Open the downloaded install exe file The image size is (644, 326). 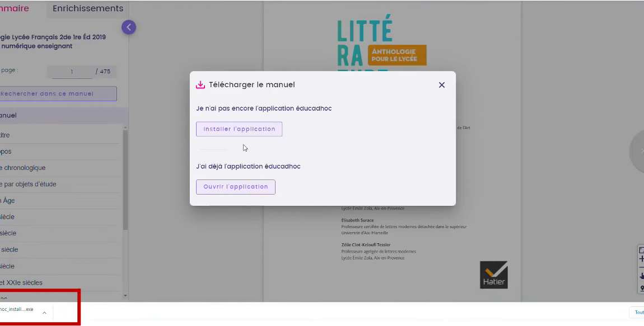(17, 309)
